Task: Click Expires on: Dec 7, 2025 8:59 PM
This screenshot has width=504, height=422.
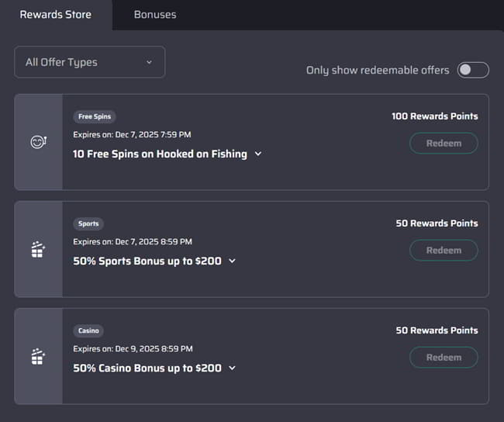Action: click(x=133, y=241)
